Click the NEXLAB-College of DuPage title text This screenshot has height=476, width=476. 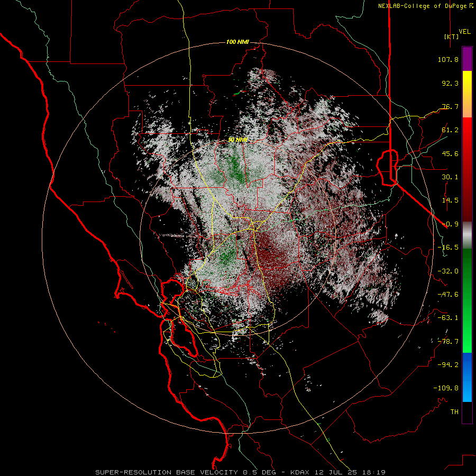click(x=423, y=6)
